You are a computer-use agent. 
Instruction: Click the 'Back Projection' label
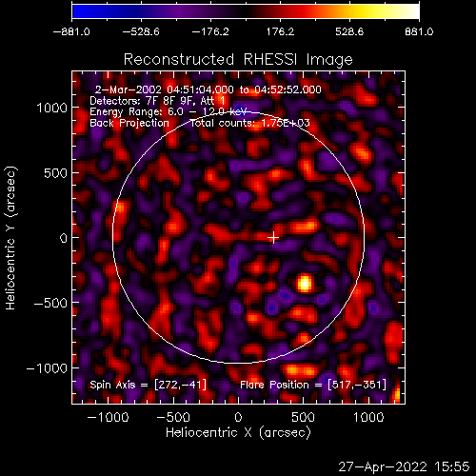pyautogui.click(x=129, y=123)
